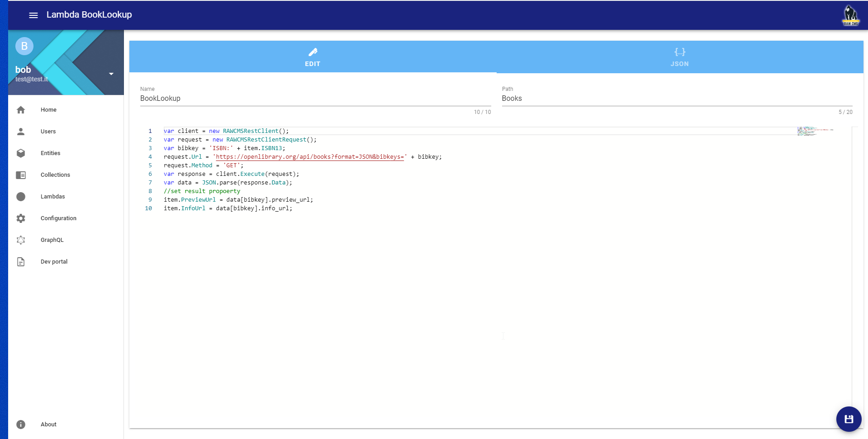Click the Collections sidebar icon
868x439 pixels.
[21, 175]
